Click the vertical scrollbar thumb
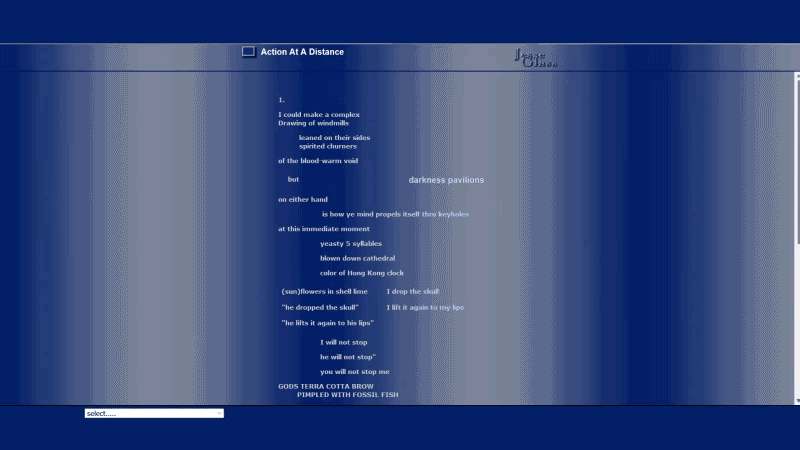Image resolution: width=800 pixels, height=450 pixels. point(796,160)
